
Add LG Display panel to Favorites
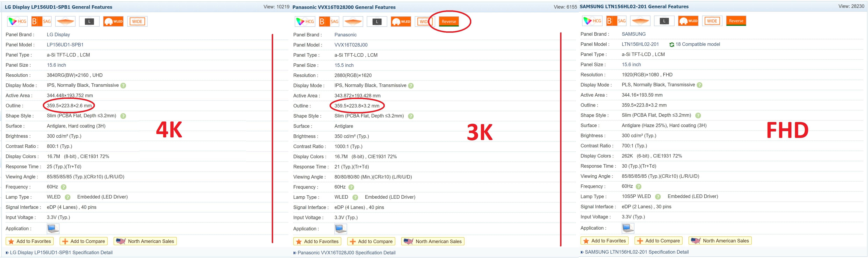click(30, 241)
